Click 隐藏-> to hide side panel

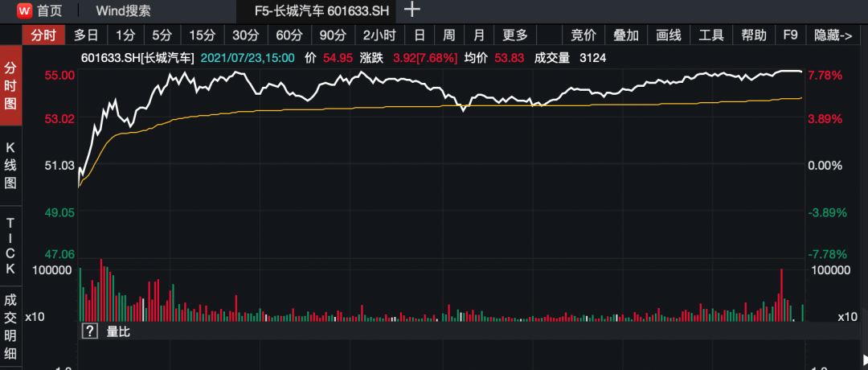833,35
